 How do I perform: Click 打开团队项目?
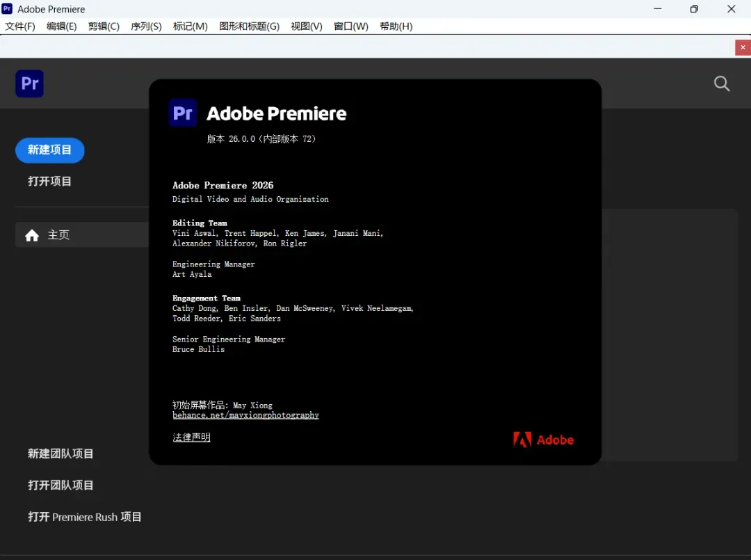coord(60,486)
